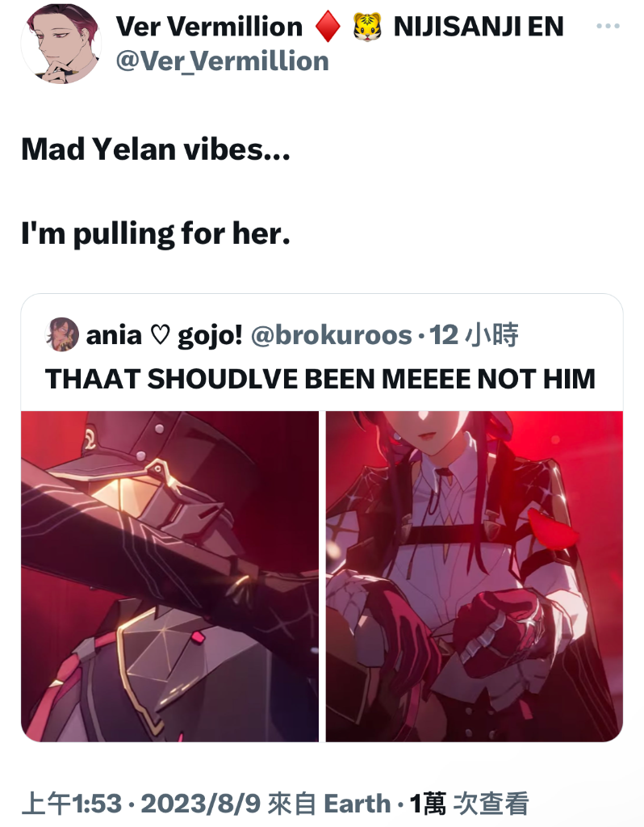This screenshot has height=827, width=644.
Task: Click the 12 小時 timestamp on quoted tweet
Action: pos(474,335)
